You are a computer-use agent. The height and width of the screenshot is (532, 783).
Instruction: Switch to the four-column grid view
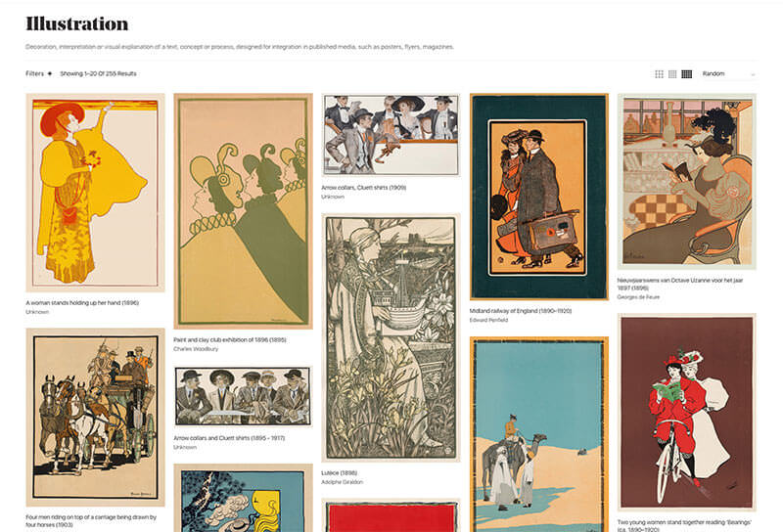point(672,74)
